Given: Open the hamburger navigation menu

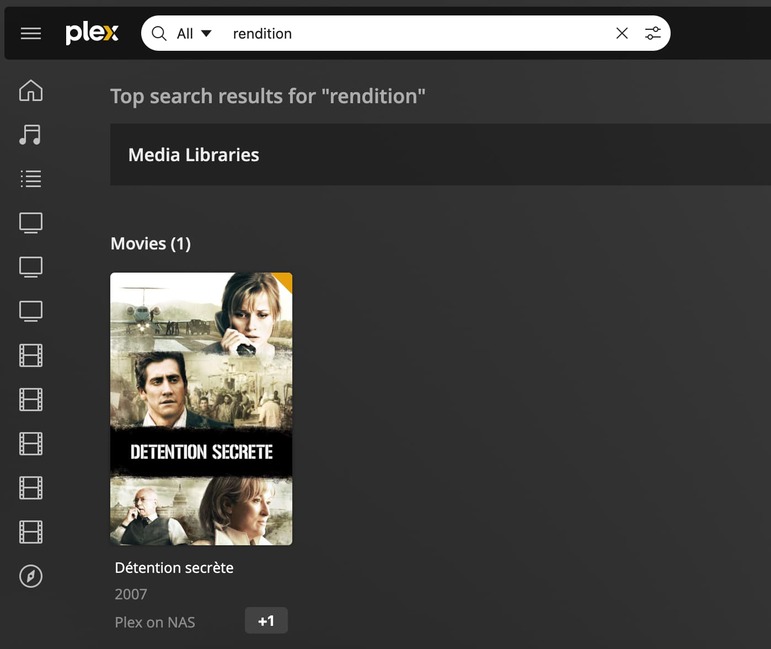Looking at the screenshot, I should click(x=30, y=33).
